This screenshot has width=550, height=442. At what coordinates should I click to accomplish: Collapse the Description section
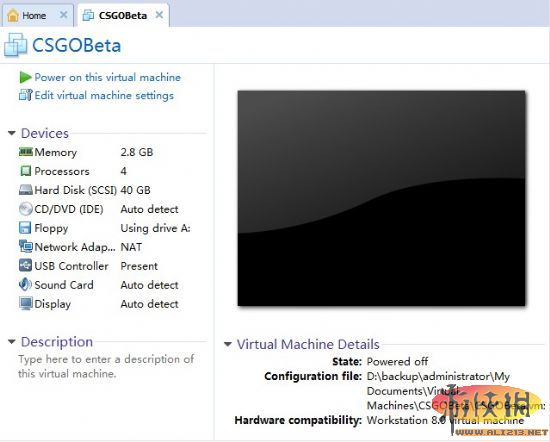[12, 341]
